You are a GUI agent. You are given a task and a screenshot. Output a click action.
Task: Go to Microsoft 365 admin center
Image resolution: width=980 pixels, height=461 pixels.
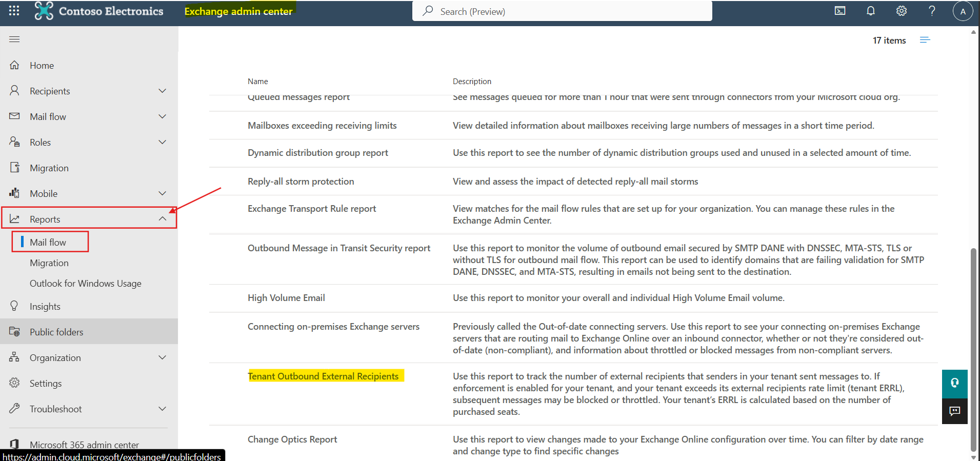coord(84,445)
